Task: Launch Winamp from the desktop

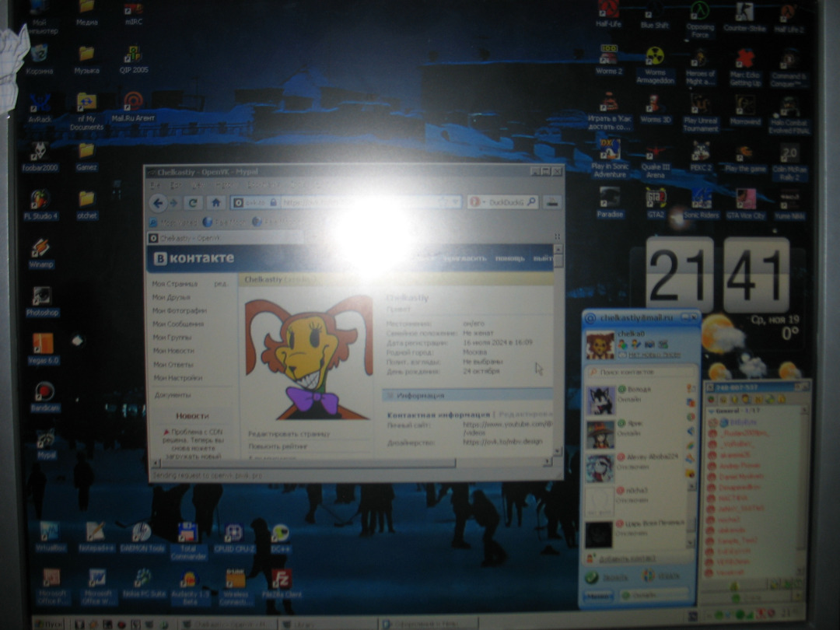Action: click(x=41, y=254)
